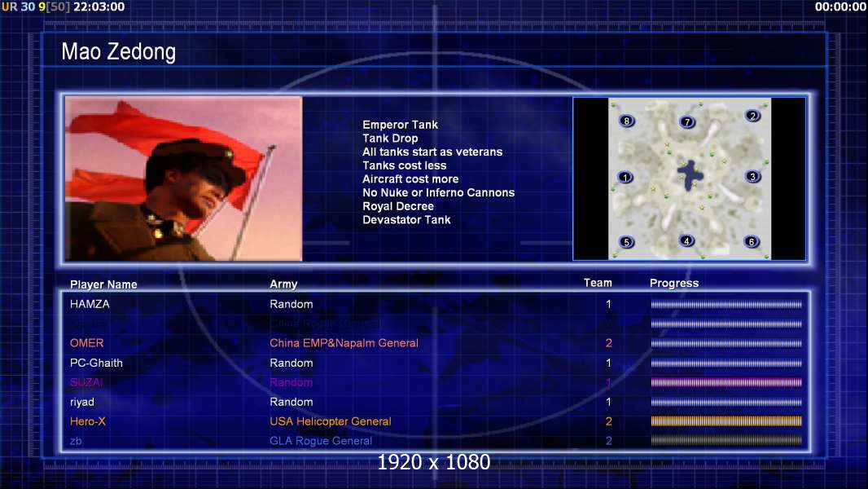Select player zb in the list
868x489 pixels.
(x=75, y=441)
